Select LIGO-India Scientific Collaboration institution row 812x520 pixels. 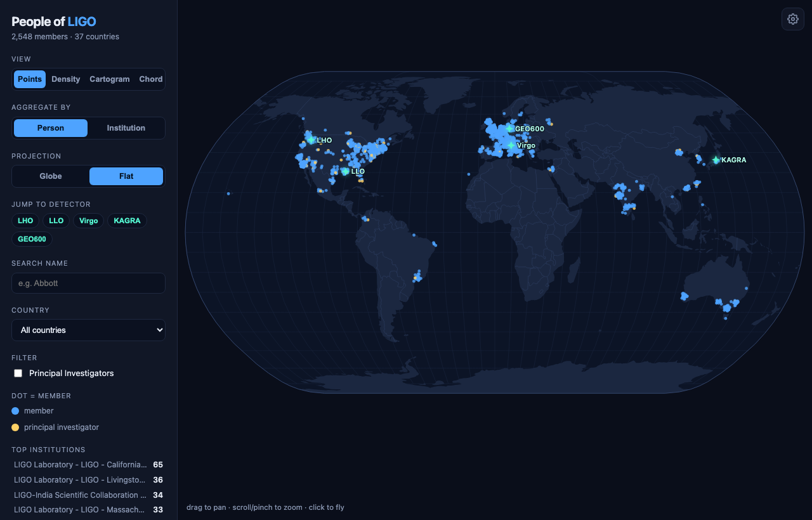pos(88,495)
